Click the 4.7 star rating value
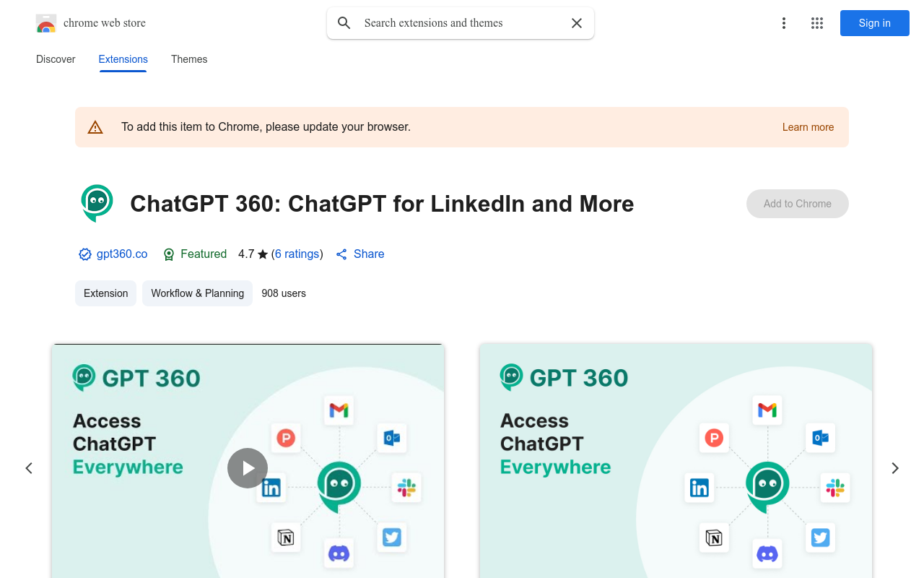This screenshot has width=924, height=578. pos(246,254)
